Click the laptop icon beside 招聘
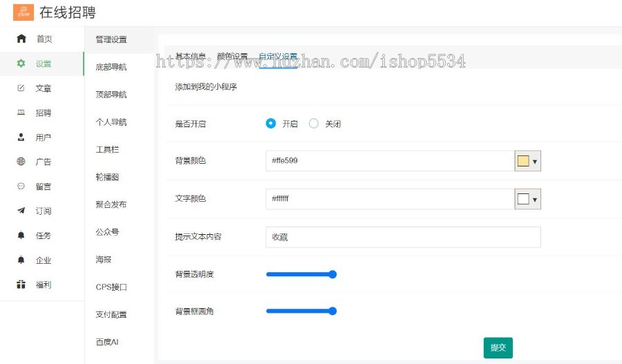The width and height of the screenshot is (622, 364). point(21,113)
